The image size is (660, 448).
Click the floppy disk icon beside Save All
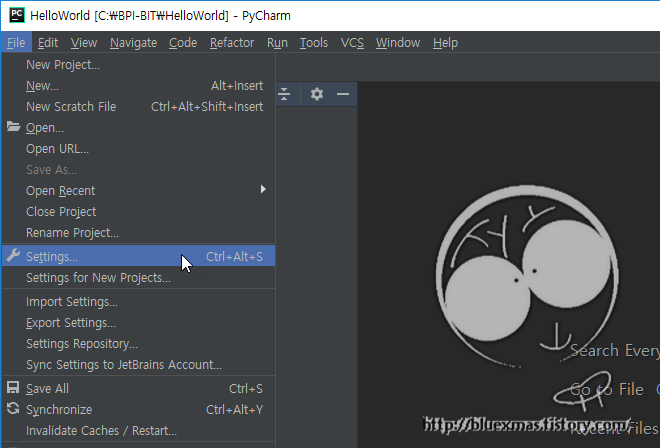pos(13,387)
